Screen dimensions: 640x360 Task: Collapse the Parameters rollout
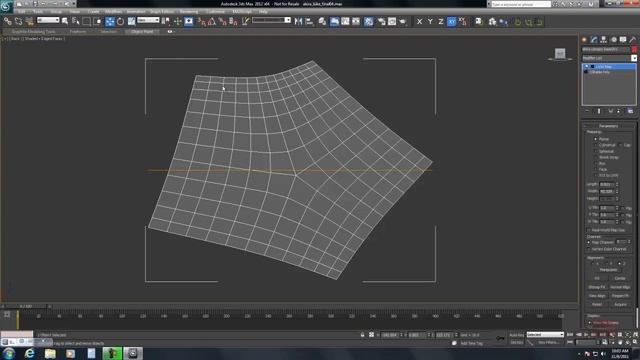coord(608,126)
